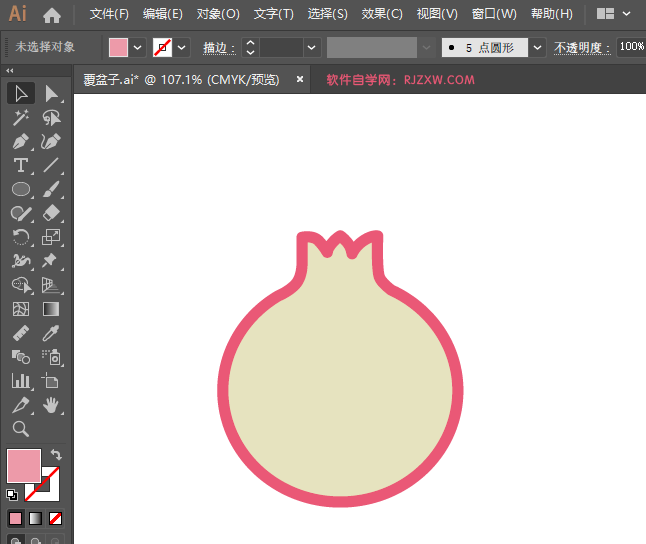Select the Direct Selection tool
This screenshot has height=544, width=646.
52,93
